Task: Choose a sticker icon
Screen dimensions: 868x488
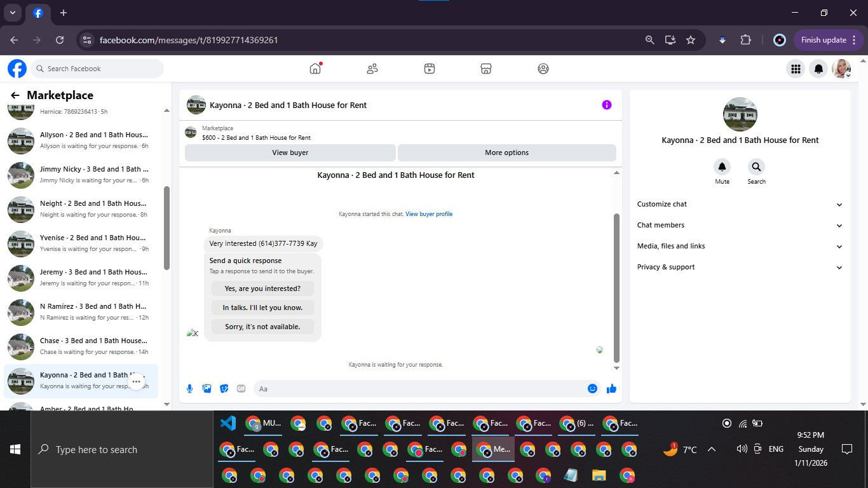Action: (224, 388)
